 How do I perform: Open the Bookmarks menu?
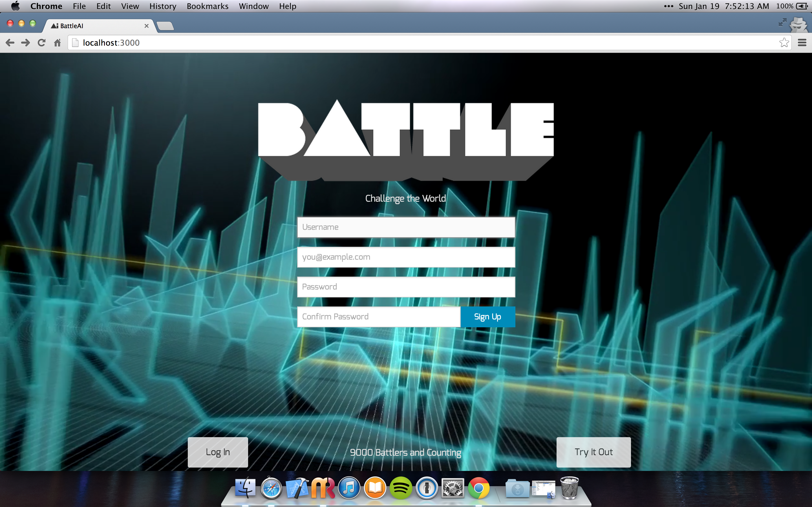point(207,6)
